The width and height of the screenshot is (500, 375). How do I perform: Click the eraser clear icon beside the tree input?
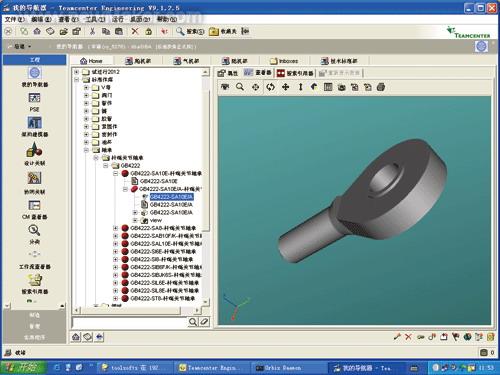204,322
